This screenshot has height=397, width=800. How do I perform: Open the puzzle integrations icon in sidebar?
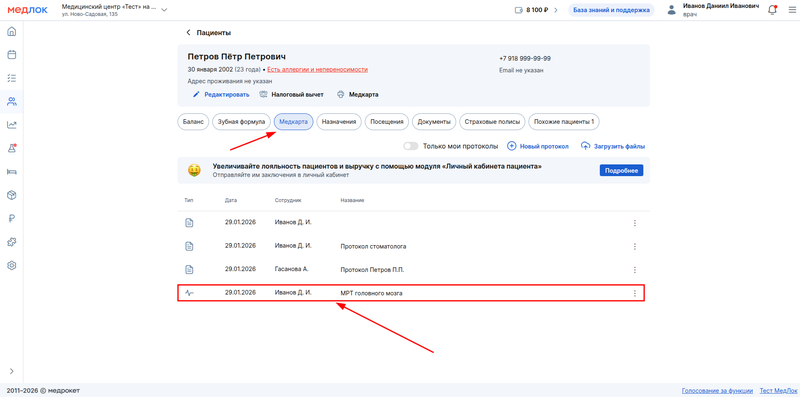[x=12, y=242]
